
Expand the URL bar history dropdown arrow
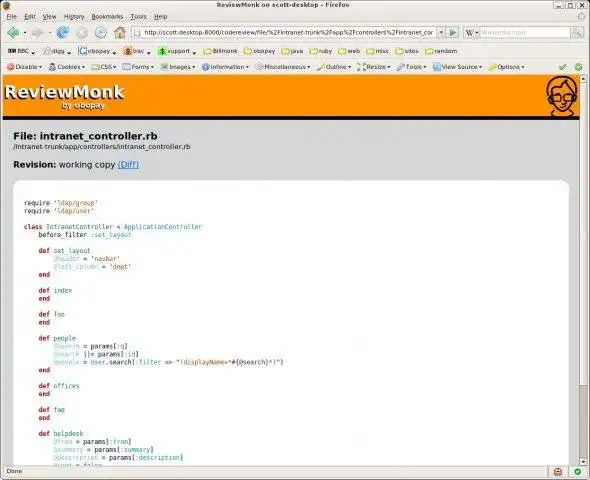441,33
